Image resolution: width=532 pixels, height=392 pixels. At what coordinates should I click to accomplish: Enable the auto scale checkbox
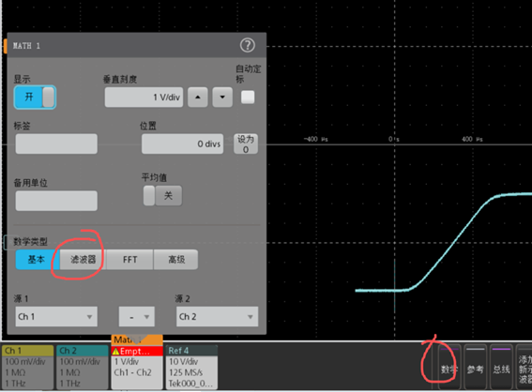point(248,98)
